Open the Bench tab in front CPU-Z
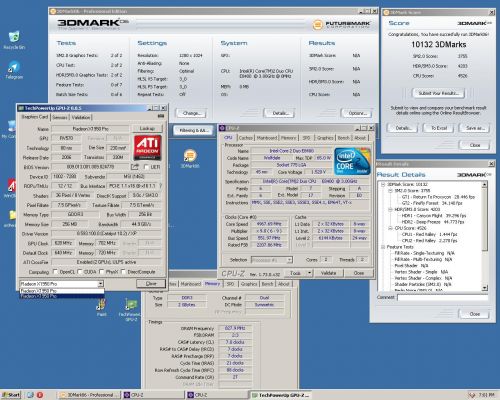The image size is (500, 400). pyautogui.click(x=343, y=138)
